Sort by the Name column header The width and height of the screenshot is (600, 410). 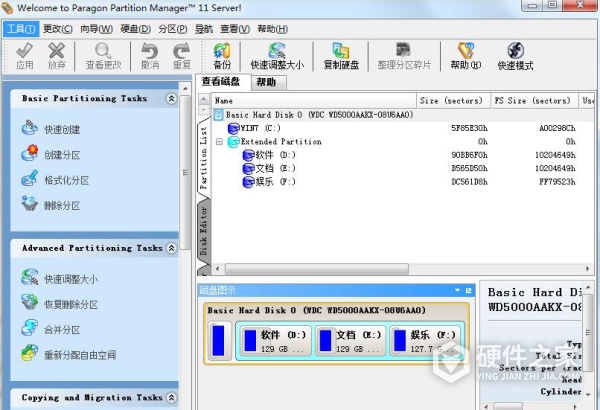314,101
